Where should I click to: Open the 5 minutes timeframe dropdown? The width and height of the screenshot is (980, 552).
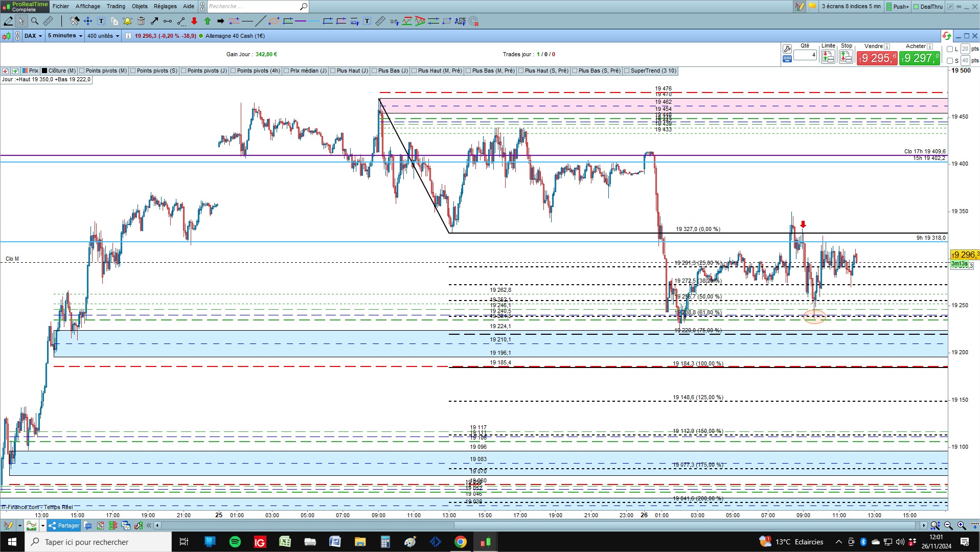(x=65, y=36)
